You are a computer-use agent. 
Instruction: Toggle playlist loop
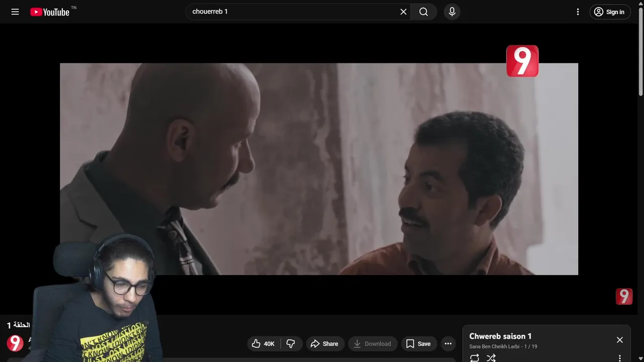474,358
